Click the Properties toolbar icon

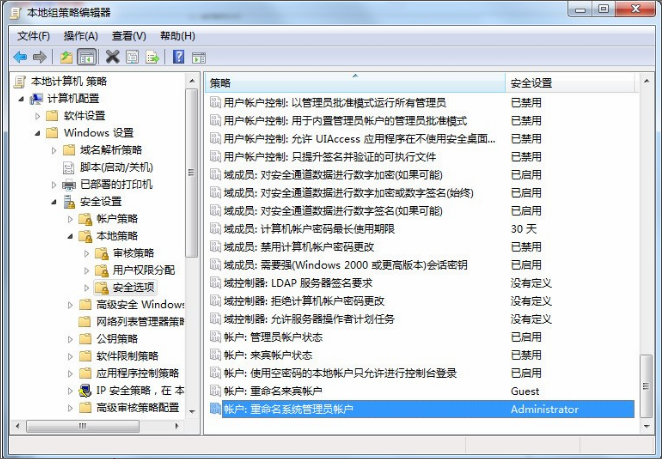[132, 57]
